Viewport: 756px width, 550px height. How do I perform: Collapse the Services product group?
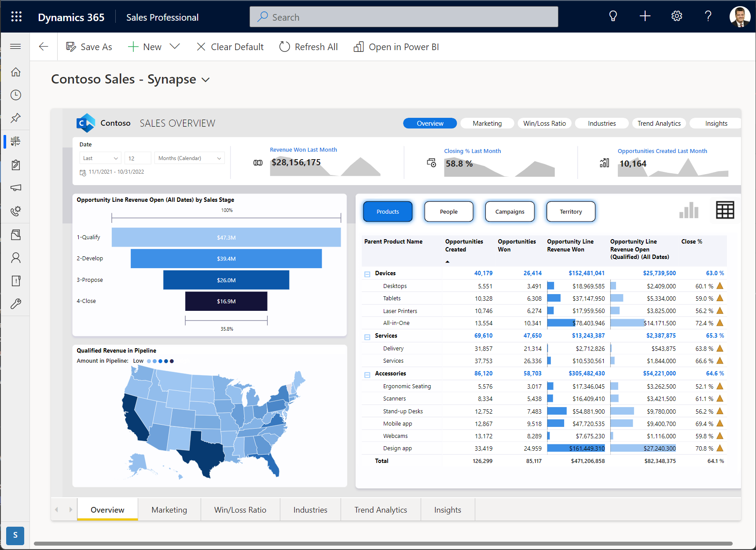click(x=367, y=337)
